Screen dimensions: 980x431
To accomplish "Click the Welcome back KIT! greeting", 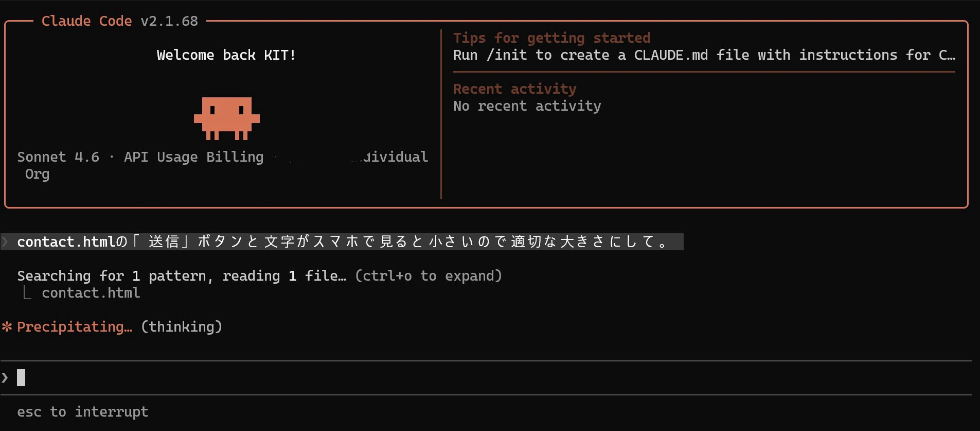I will 226,55.
